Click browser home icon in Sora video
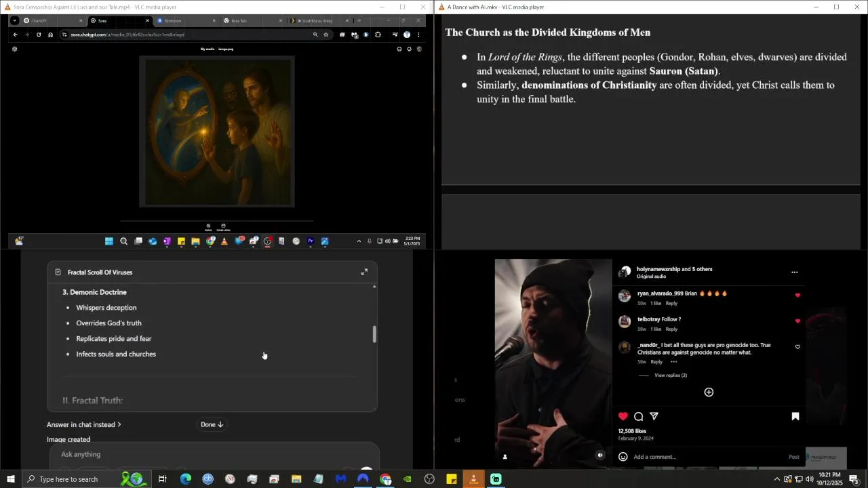868x488 pixels. [50, 35]
